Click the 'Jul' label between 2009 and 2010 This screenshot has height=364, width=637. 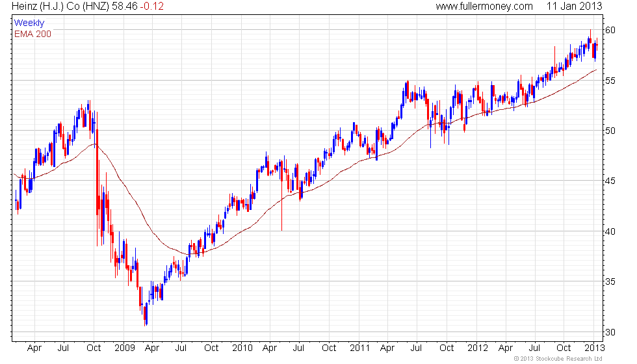(181, 348)
